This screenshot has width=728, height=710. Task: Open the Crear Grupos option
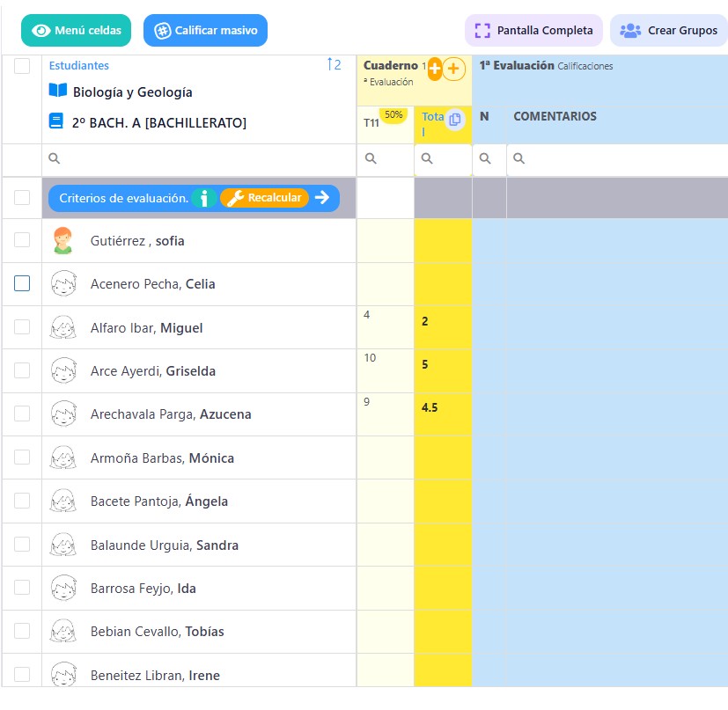tap(669, 30)
